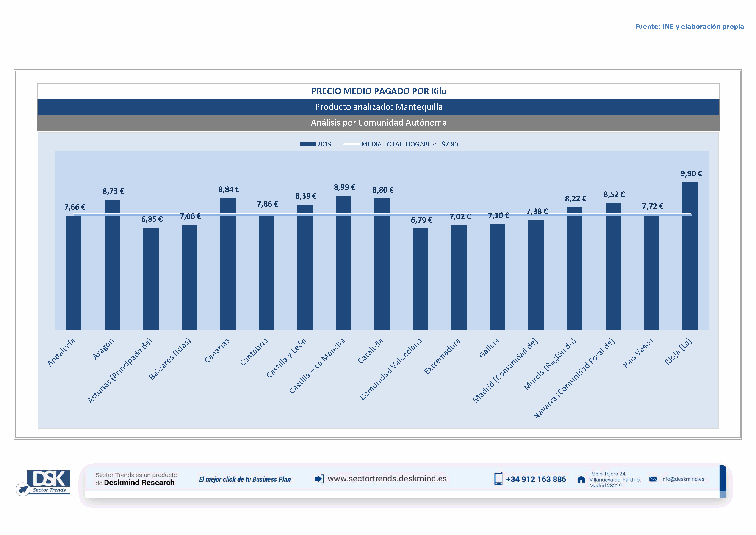The image size is (756, 535).
Task: Click the envelope email icon
Action: pos(653,479)
